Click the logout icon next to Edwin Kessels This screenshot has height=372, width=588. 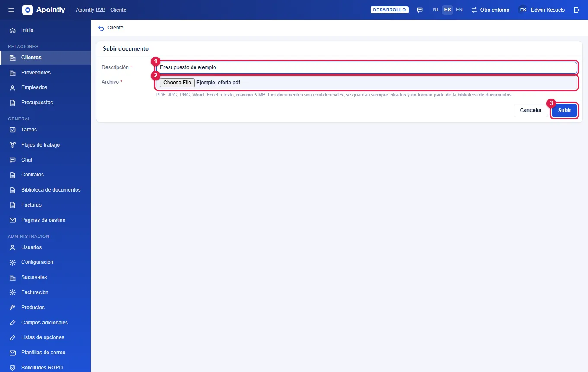coord(576,10)
